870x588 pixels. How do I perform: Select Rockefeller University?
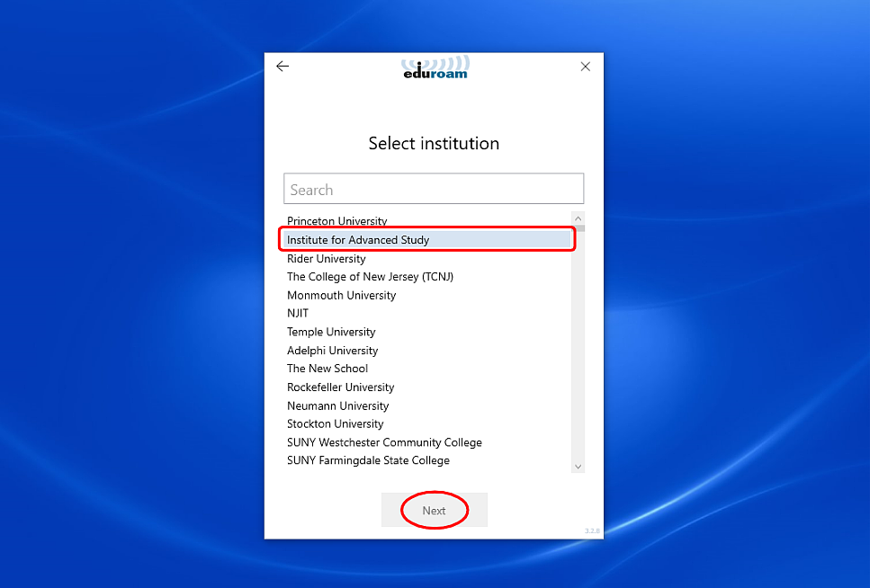pos(340,388)
